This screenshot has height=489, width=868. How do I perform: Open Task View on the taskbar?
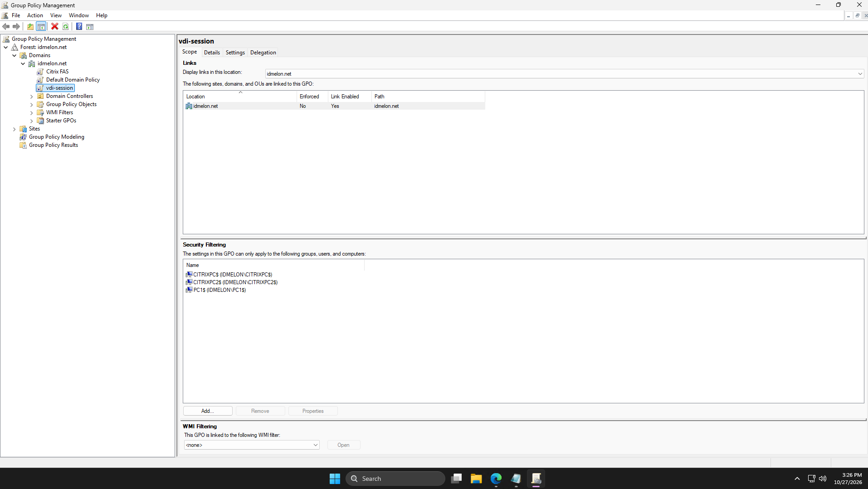(x=456, y=479)
